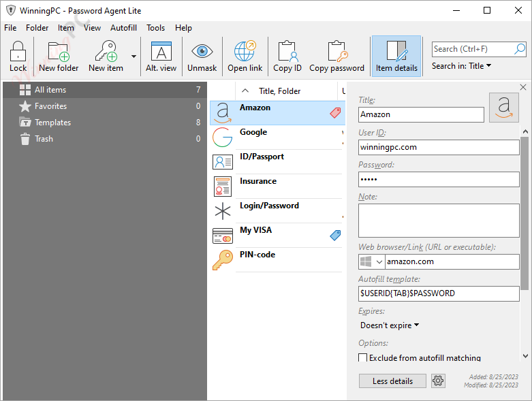532x401 pixels.
Task: Open the File menu
Action: [x=10, y=28]
